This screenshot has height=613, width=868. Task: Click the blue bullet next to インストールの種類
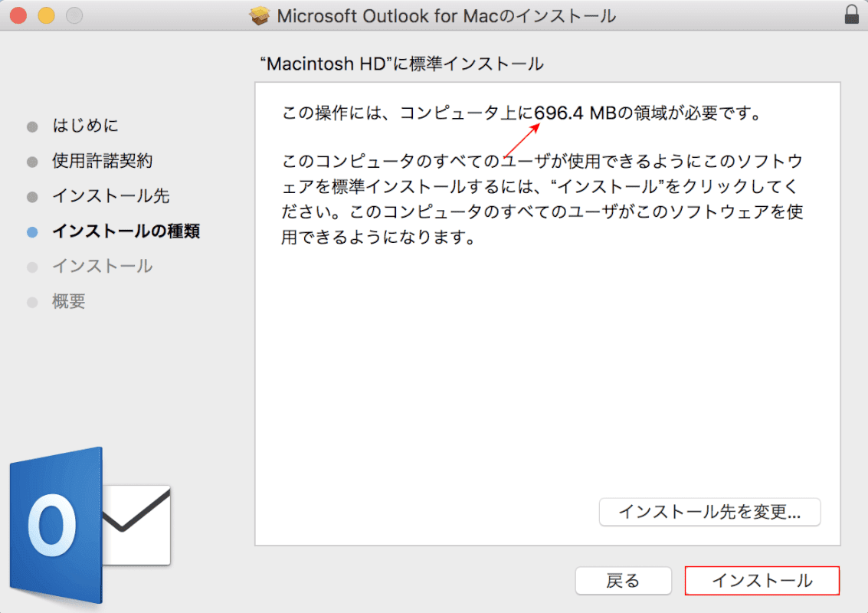pos(32,232)
